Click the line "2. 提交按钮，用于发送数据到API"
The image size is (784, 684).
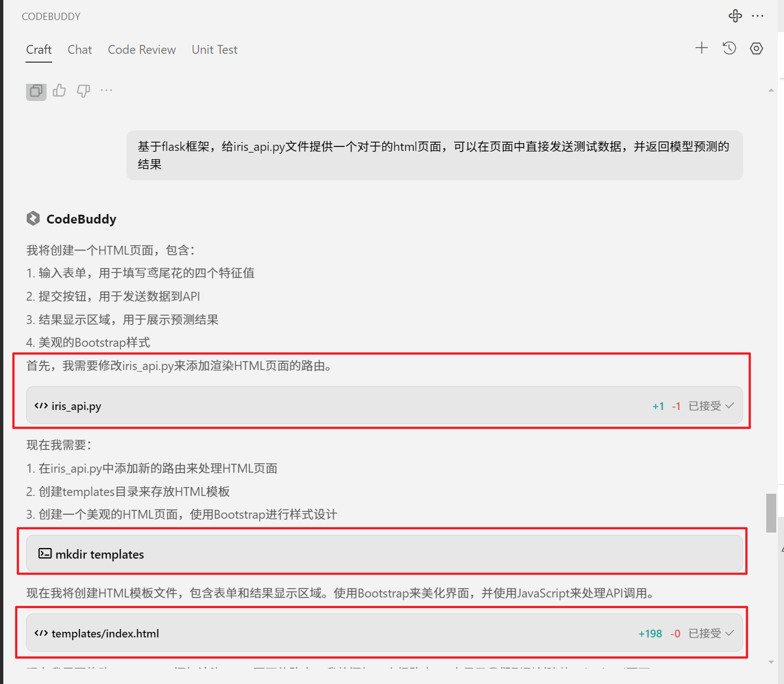click(113, 296)
